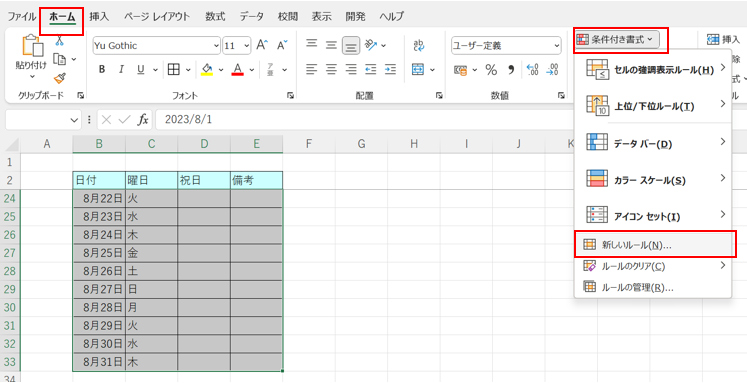Center text horizontally

coord(332,70)
